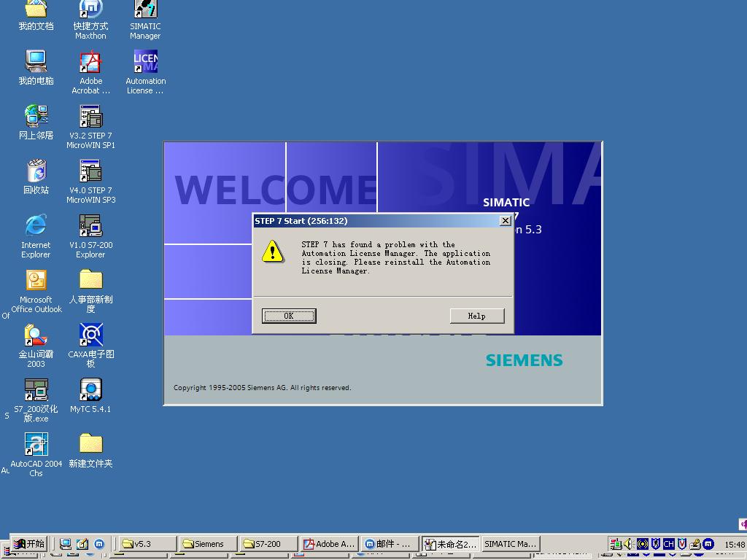The height and width of the screenshot is (560, 747).
Task: Switch to the SIMATIC Ma... taskbar button
Action: 511,544
